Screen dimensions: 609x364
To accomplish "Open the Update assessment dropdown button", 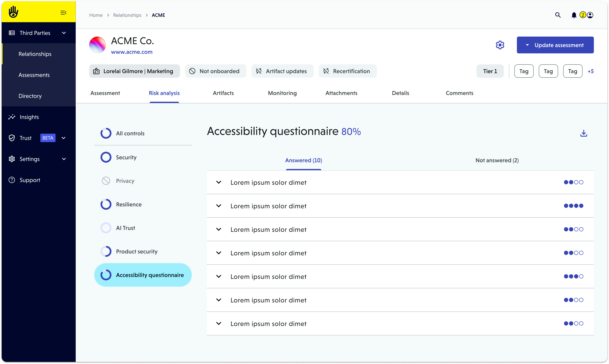I will point(555,45).
